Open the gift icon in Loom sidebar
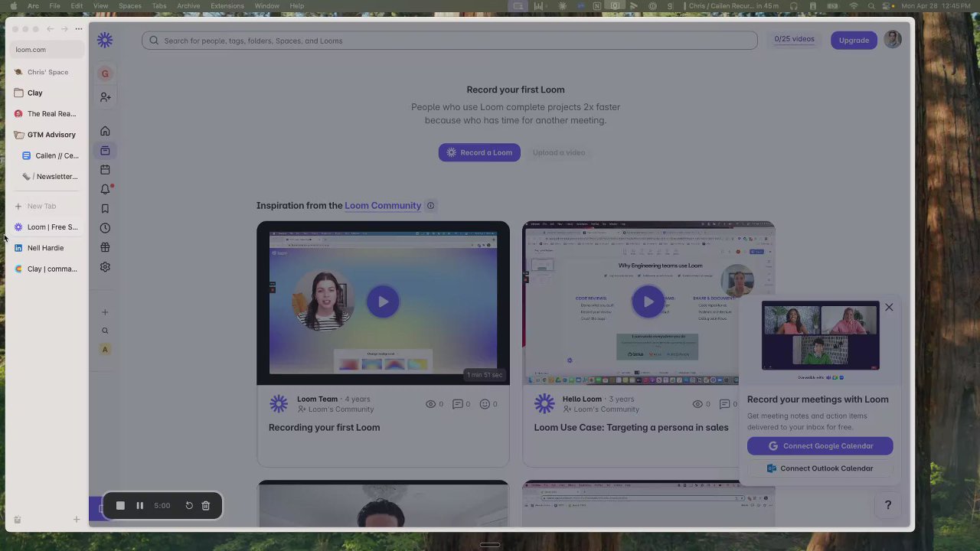Viewport: 980px width, 551px height. [105, 247]
